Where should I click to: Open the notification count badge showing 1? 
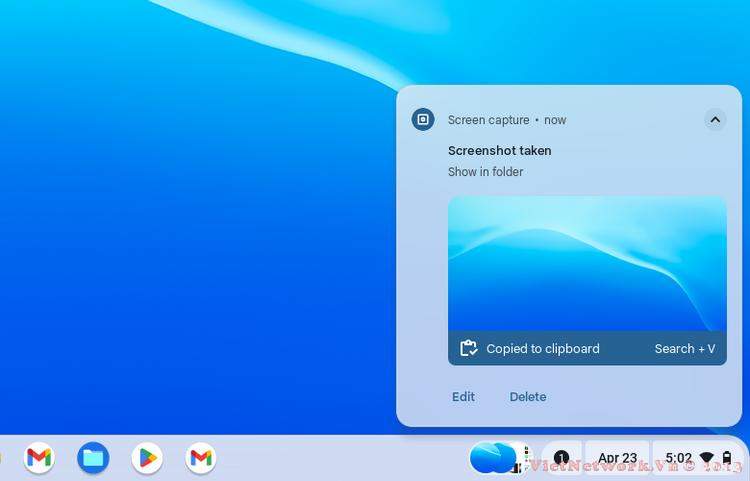pyautogui.click(x=561, y=458)
